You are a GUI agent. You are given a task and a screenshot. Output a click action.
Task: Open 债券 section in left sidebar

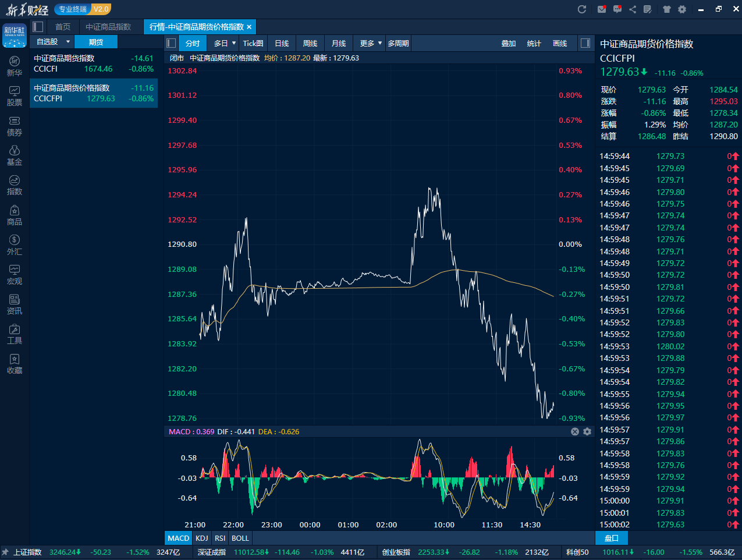click(15, 126)
